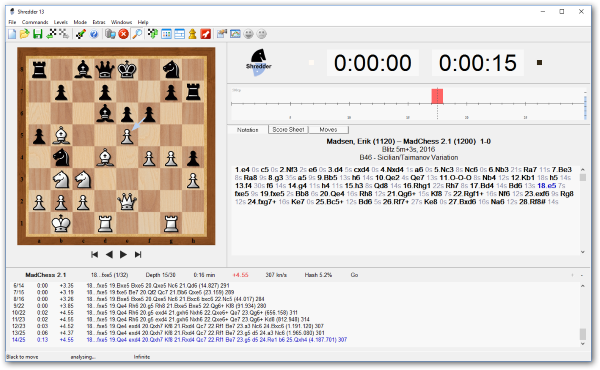
Task: Click the Go button in engine panel
Action: point(354,275)
